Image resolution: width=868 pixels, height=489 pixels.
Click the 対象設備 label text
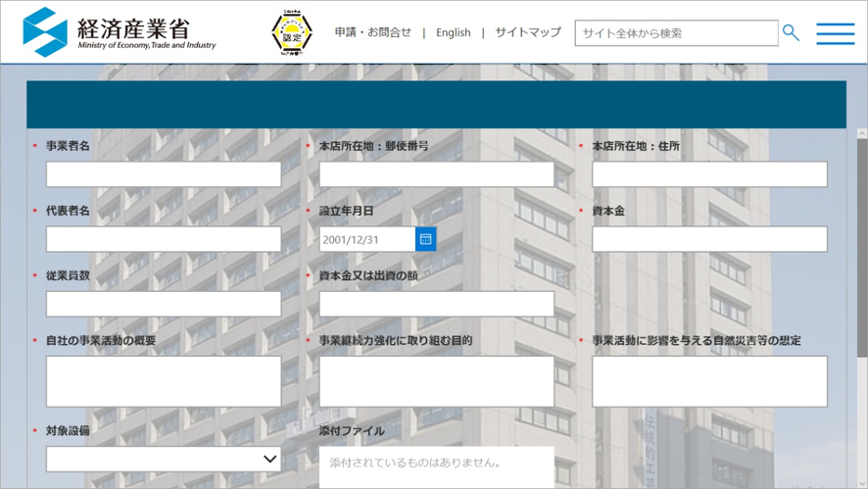pos(68,430)
